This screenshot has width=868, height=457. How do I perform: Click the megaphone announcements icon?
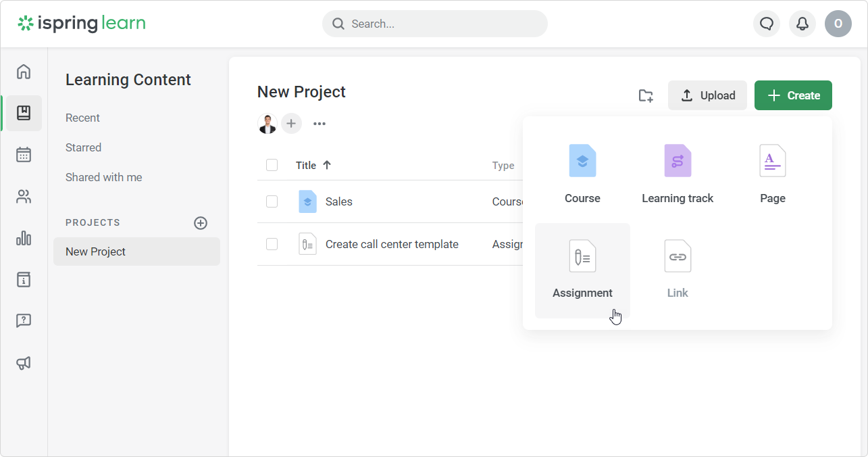pyautogui.click(x=24, y=363)
